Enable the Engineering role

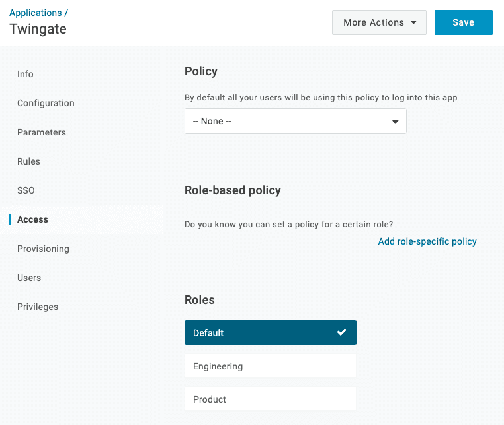pyautogui.click(x=270, y=366)
